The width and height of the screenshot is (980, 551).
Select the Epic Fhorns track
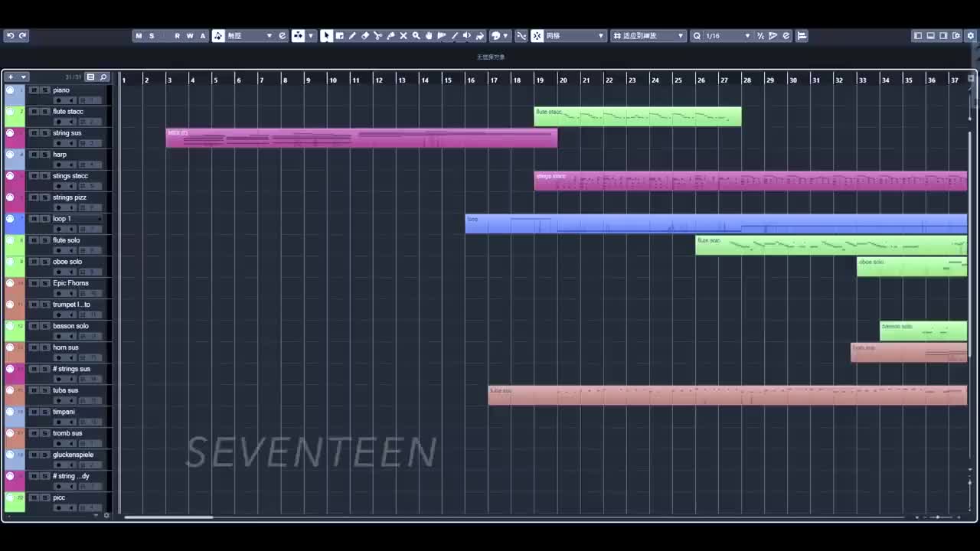coord(71,282)
